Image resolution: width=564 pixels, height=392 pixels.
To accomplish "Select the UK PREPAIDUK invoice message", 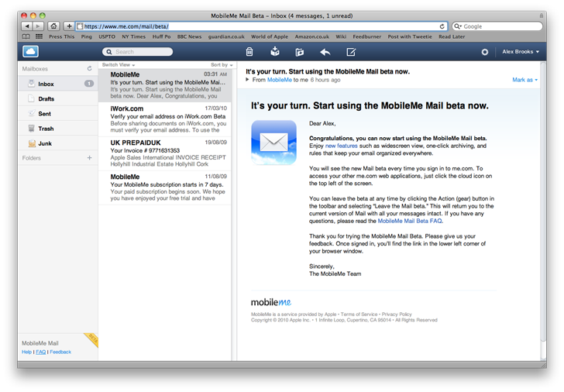I will (165, 153).
